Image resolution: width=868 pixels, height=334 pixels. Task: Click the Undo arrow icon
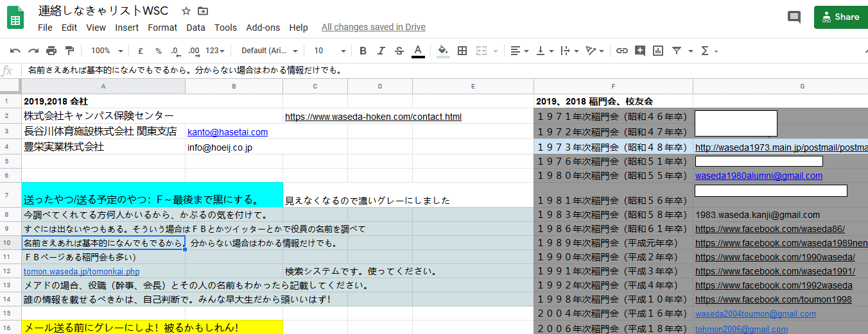pos(15,51)
